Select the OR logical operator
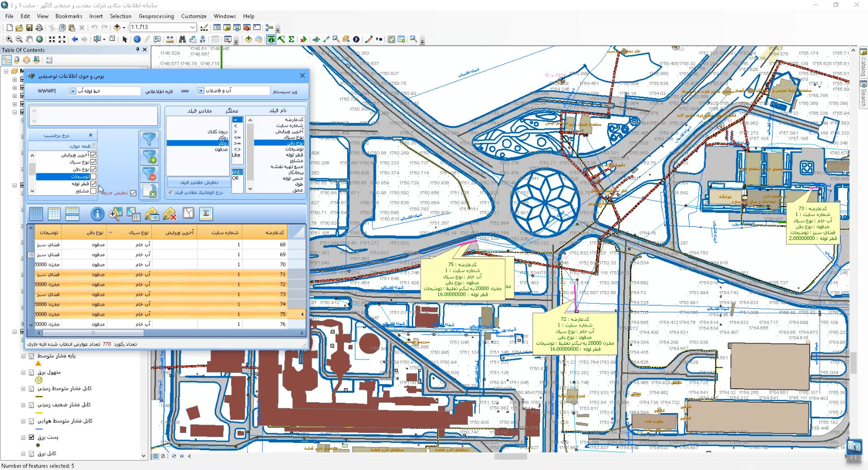 tap(235, 178)
